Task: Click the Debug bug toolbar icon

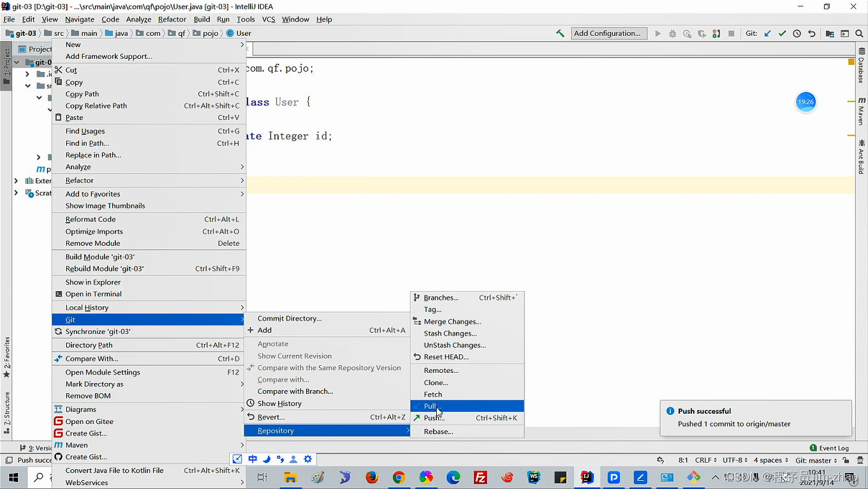Action: (672, 33)
